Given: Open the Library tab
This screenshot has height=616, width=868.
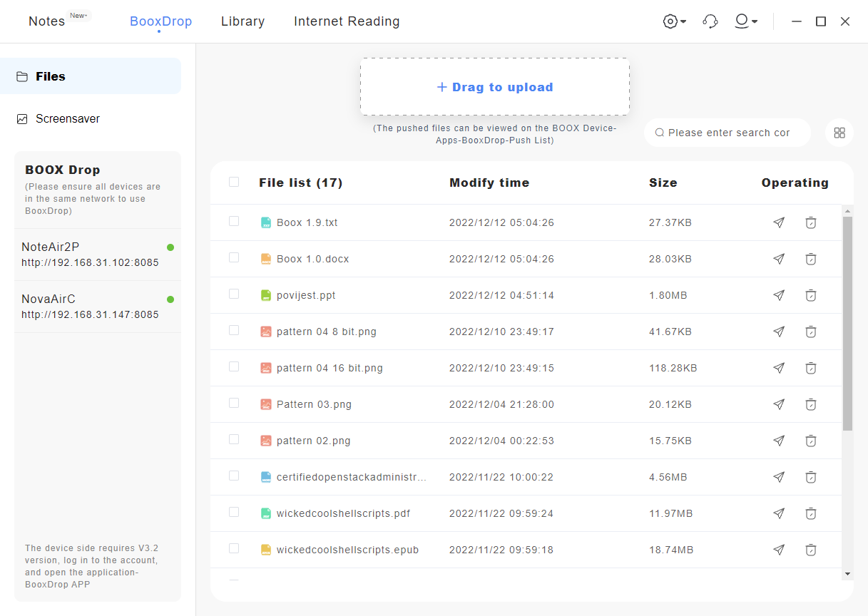Looking at the screenshot, I should click(x=243, y=21).
